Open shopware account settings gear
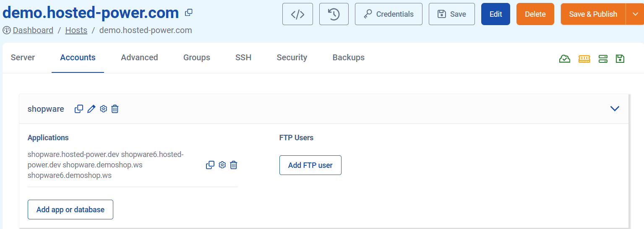Screen dimensions: 644x229 [103, 109]
